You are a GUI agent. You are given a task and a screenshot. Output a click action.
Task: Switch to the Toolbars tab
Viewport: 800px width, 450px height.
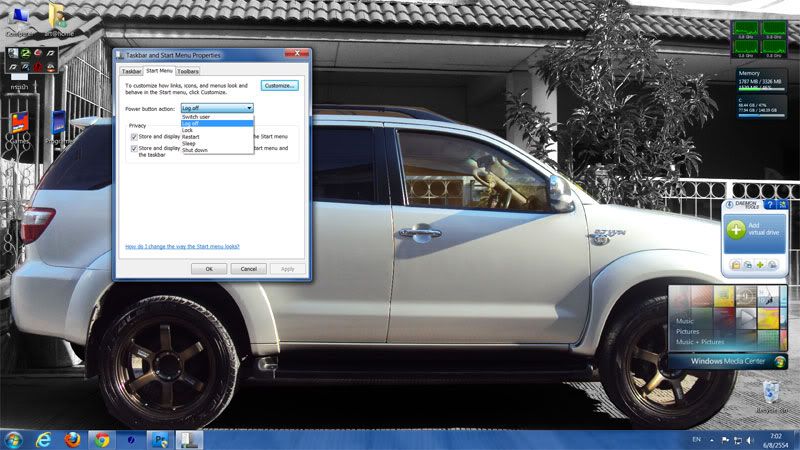[x=188, y=71]
